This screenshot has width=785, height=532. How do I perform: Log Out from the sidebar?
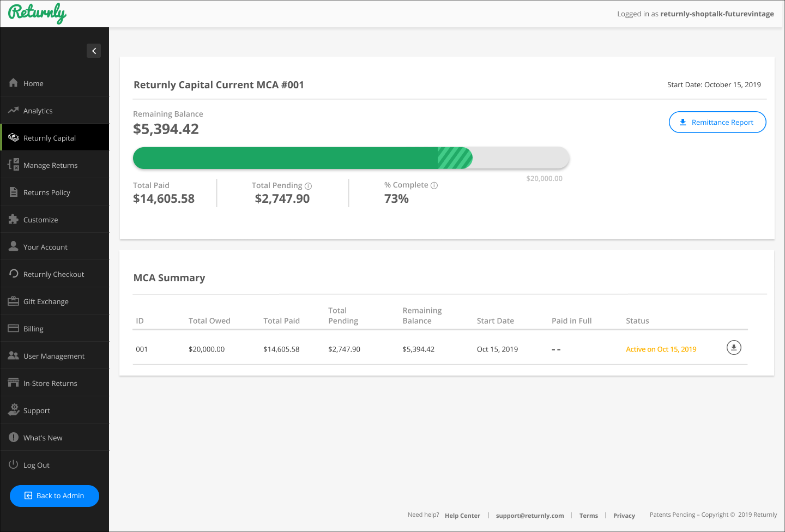click(55, 464)
